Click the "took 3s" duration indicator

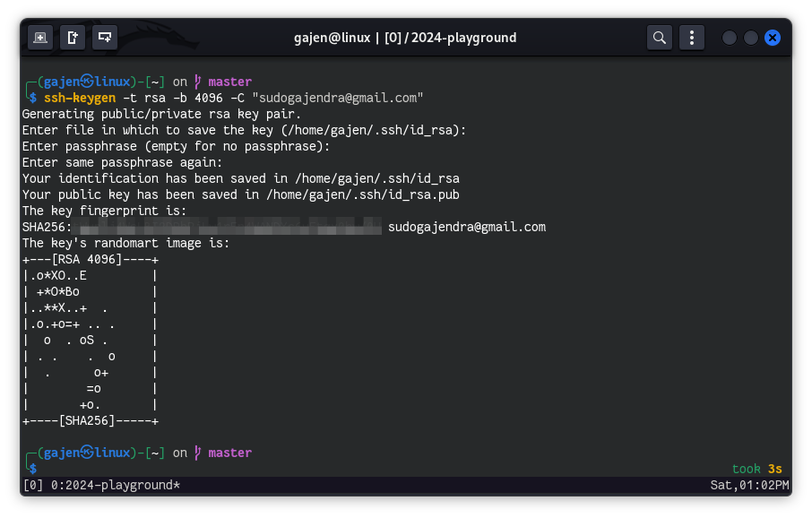coord(757,469)
